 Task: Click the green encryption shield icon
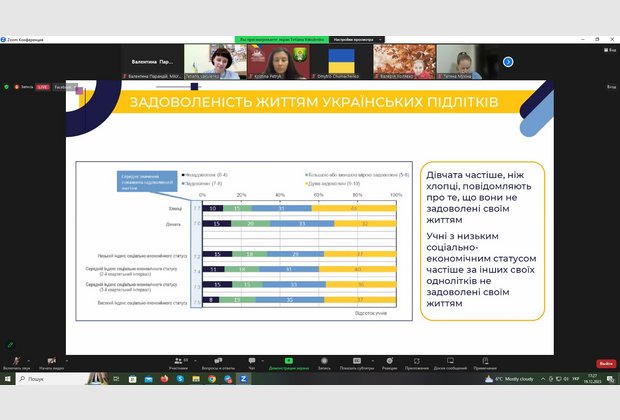point(6,87)
